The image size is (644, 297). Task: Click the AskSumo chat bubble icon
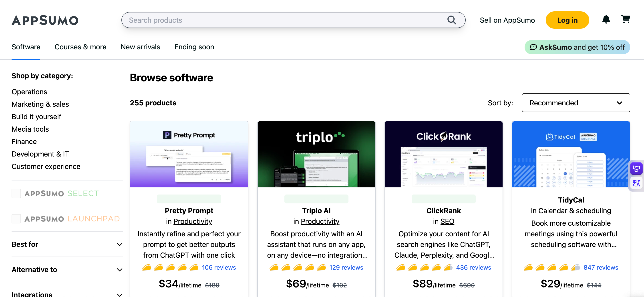(x=533, y=47)
